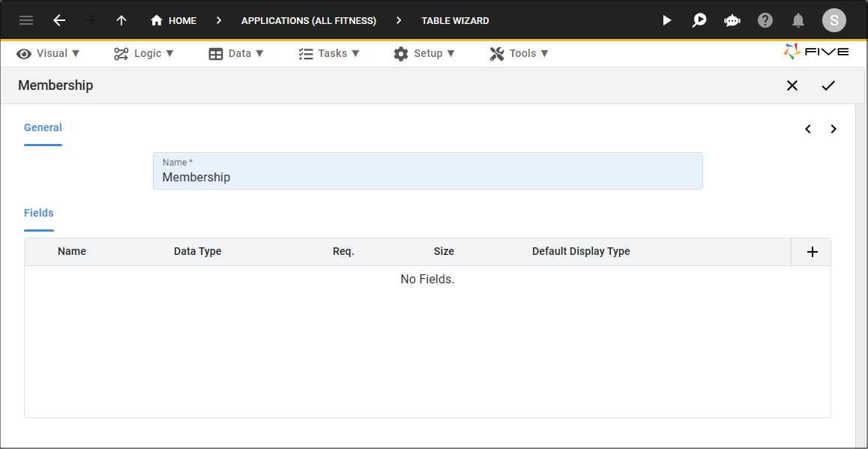Expand the Logic dropdown menu
The height and width of the screenshot is (449, 868).
tap(144, 54)
